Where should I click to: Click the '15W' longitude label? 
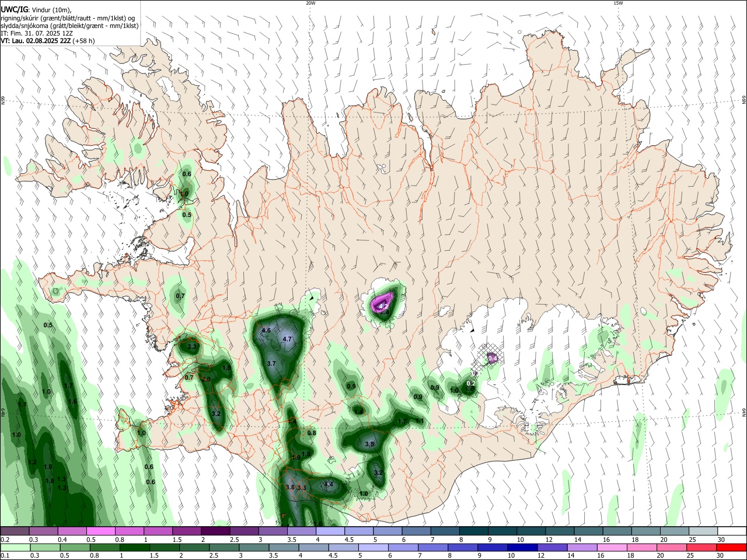click(617, 3)
